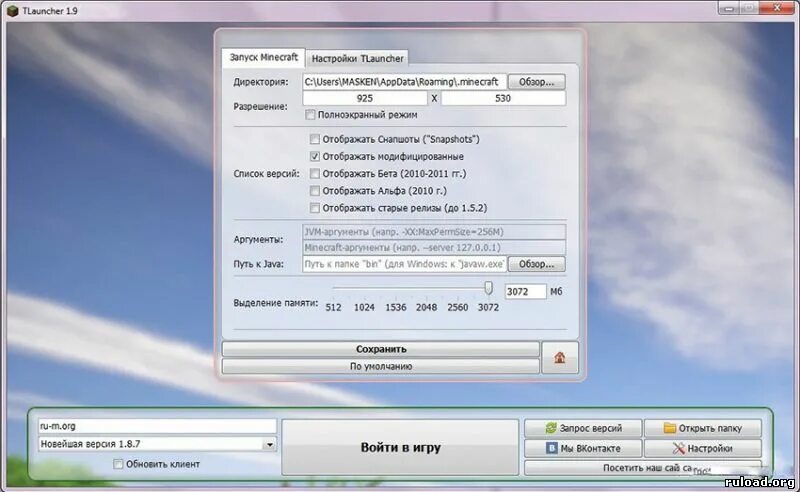Click the По умолчанию button

[381, 366]
